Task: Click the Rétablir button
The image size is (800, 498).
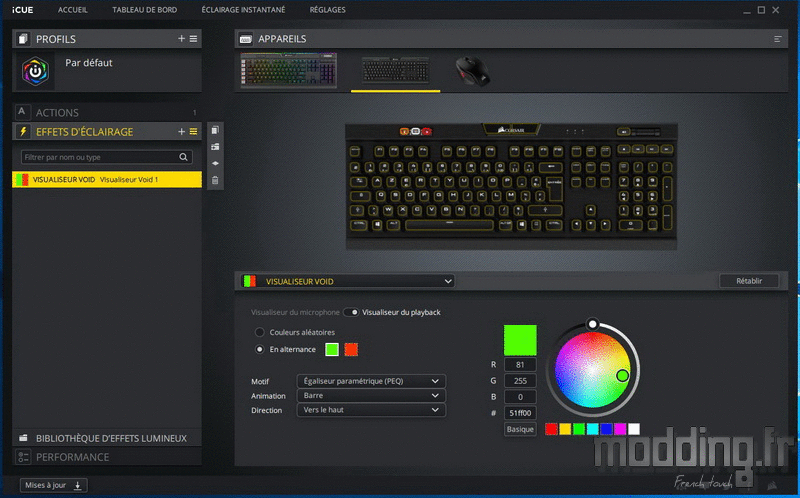Action: click(x=749, y=281)
